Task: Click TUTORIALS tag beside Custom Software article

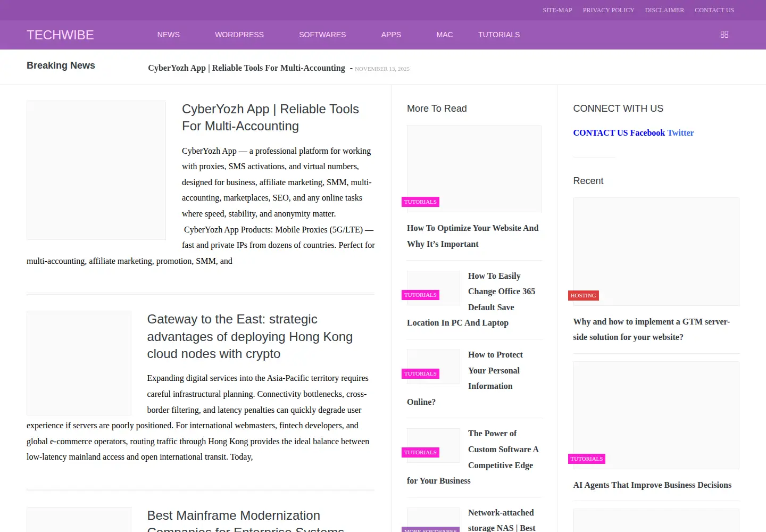Action: (x=420, y=453)
